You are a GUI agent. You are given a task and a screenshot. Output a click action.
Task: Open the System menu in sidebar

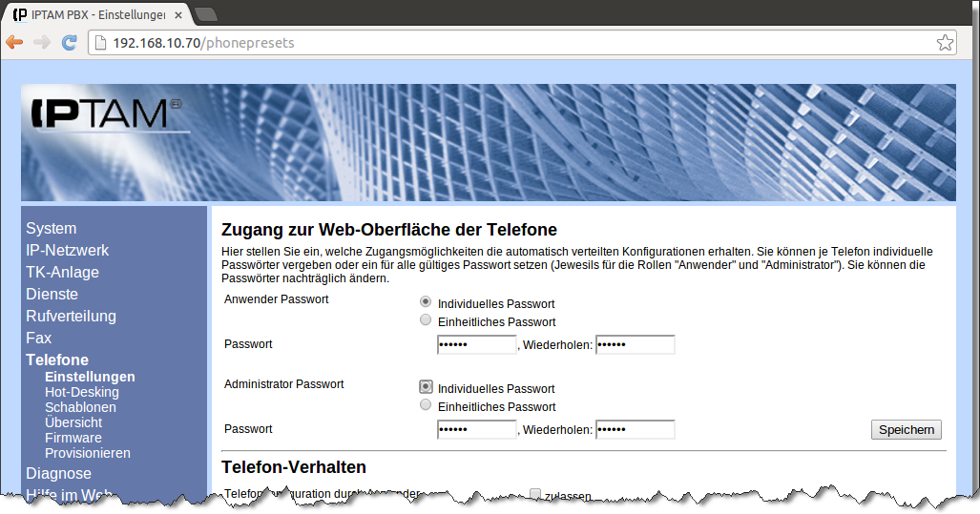(x=52, y=229)
